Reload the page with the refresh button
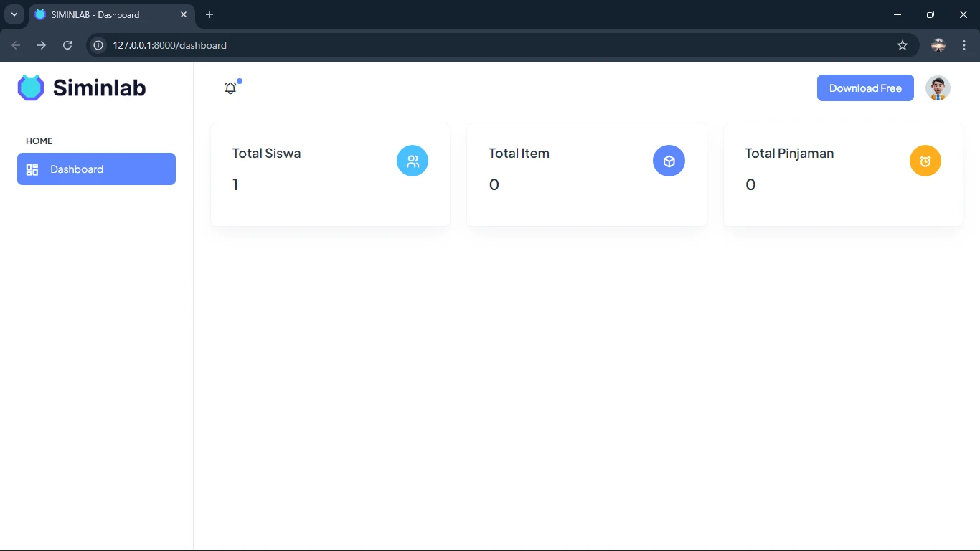The height and width of the screenshot is (551, 980). (x=67, y=45)
